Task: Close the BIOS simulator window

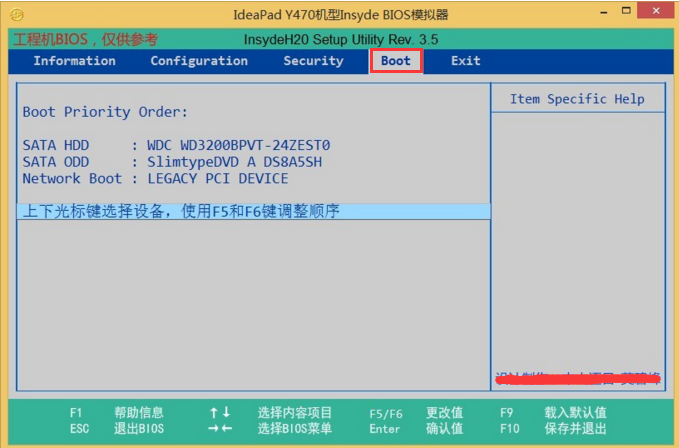Action: tap(656, 10)
